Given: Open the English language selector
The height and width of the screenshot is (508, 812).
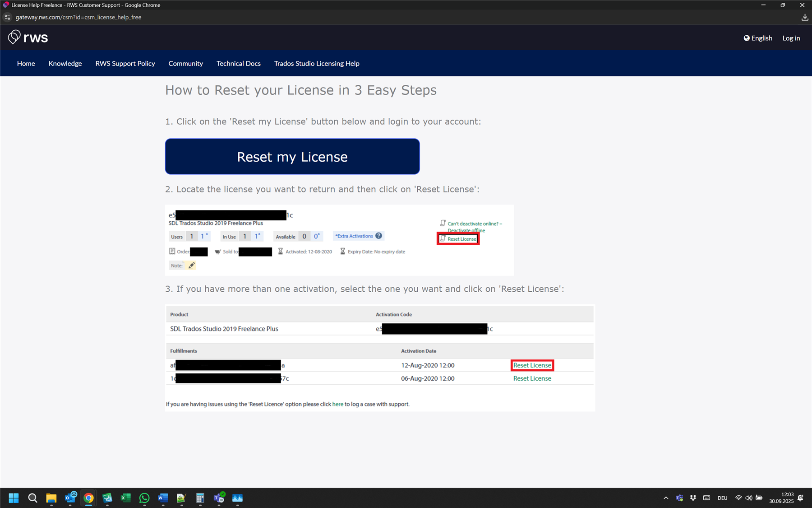Looking at the screenshot, I should click(x=758, y=38).
